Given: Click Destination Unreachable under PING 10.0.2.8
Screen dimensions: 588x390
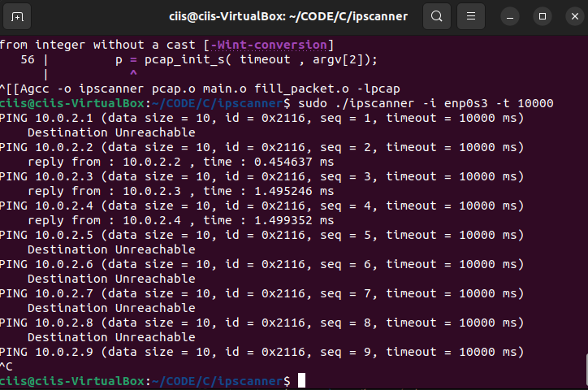Looking at the screenshot, I should point(111,337).
